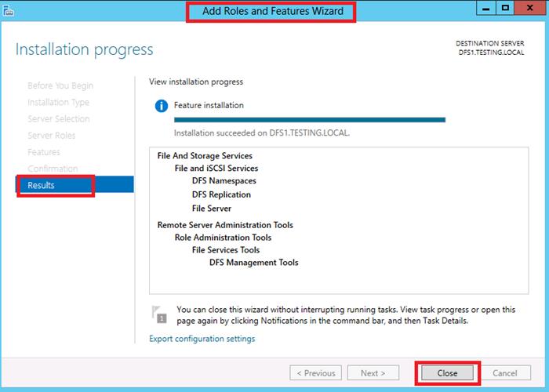Select the Before You Begin step

[60, 85]
